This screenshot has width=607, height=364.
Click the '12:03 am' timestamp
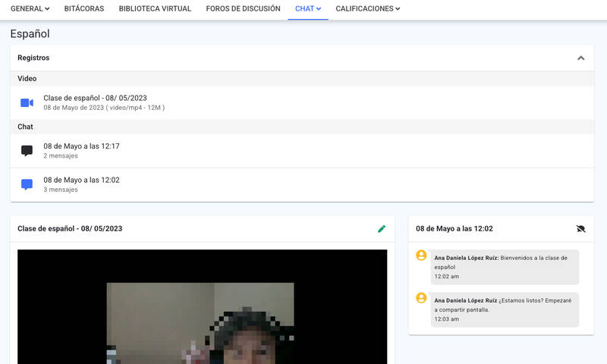447,319
